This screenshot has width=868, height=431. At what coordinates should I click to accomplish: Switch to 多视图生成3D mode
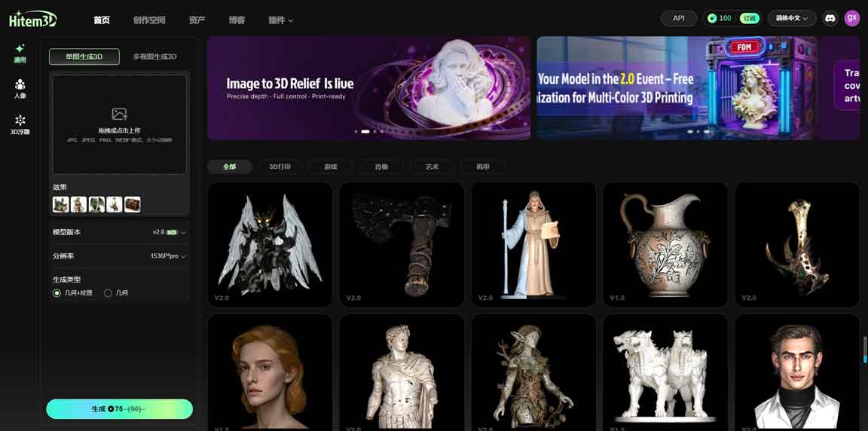click(154, 57)
